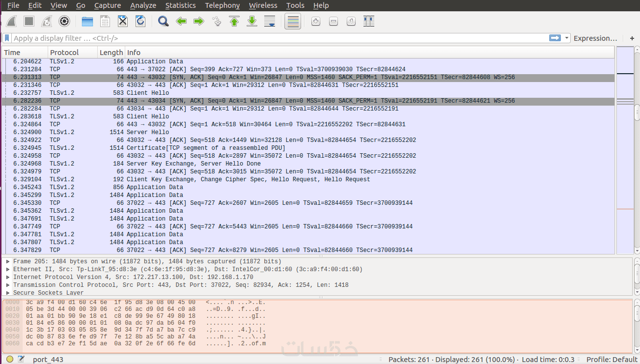This screenshot has width=640, height=364.
Task: Sort packets by Time column header
Action: [x=25, y=53]
